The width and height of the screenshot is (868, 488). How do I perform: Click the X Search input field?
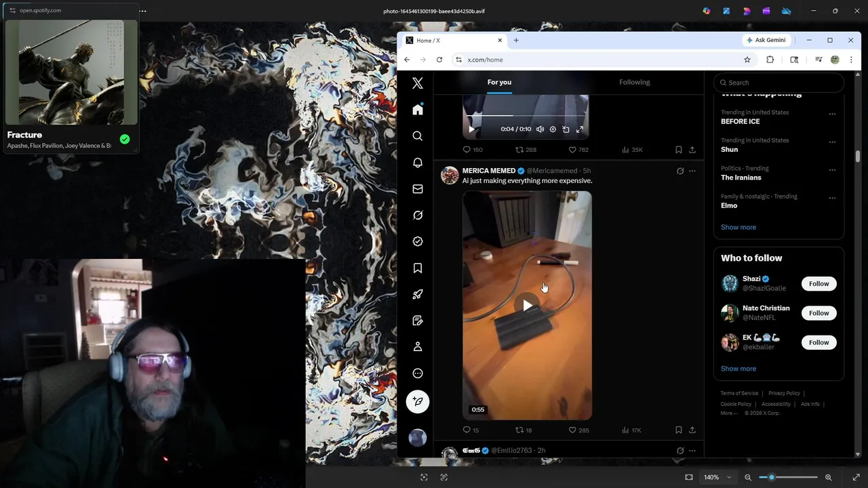(778, 83)
